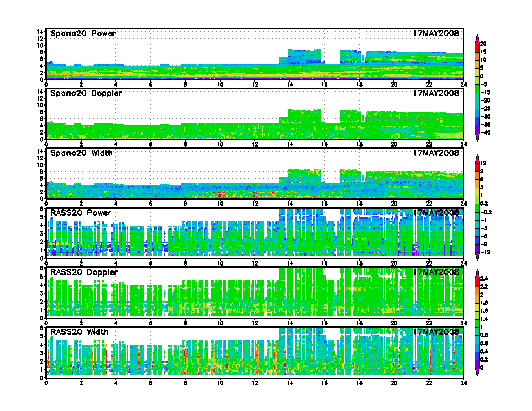The height and width of the screenshot is (411, 532).
Task: Click the "20" label on the top colorbar
Action: coord(483,44)
